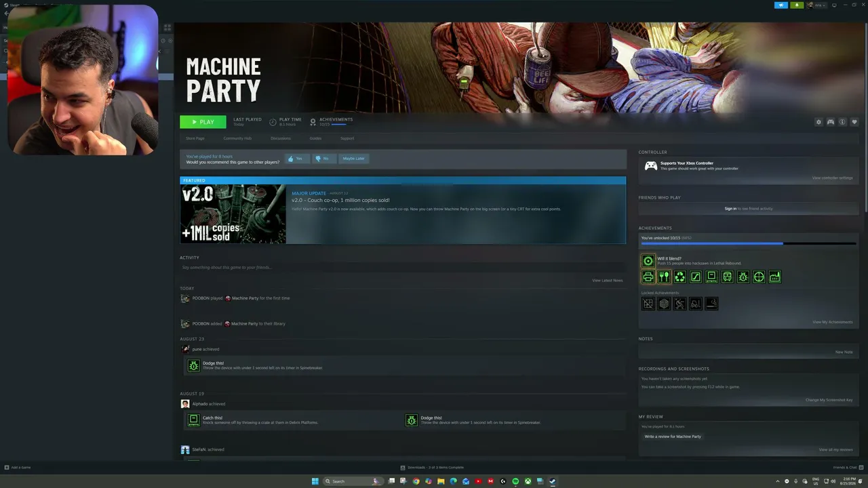The height and width of the screenshot is (488, 868).
Task: Click the Sign in link for friend activity
Action: (730, 209)
